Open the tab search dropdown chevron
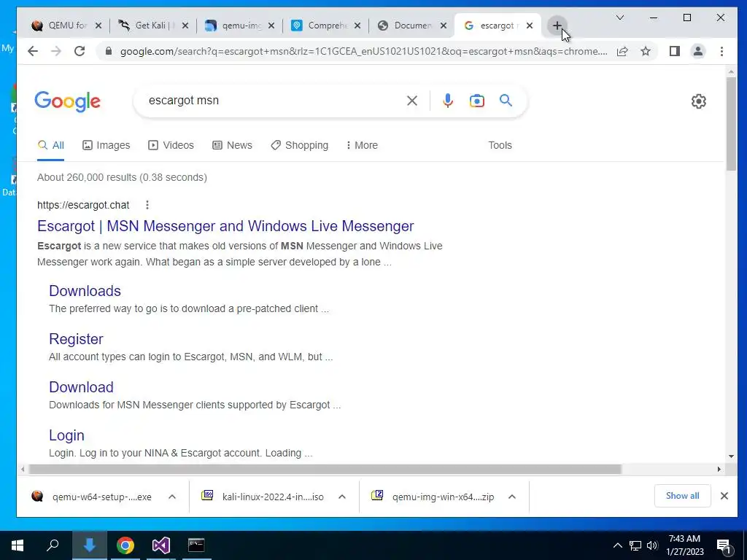The image size is (747, 560). click(620, 17)
